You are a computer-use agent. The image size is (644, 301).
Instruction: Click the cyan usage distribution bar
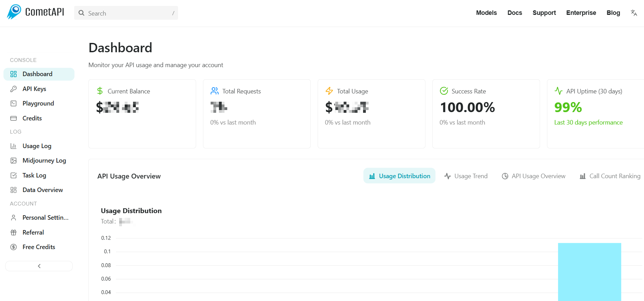click(589, 272)
